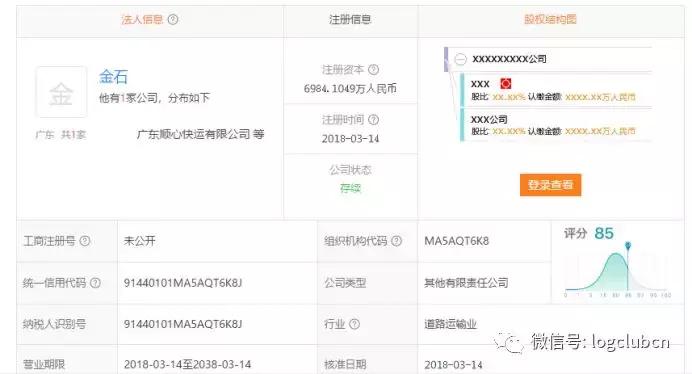Image resolution: width=692 pixels, height=374 pixels.
Task: Open legal representative 金石 link
Action: tap(113, 77)
